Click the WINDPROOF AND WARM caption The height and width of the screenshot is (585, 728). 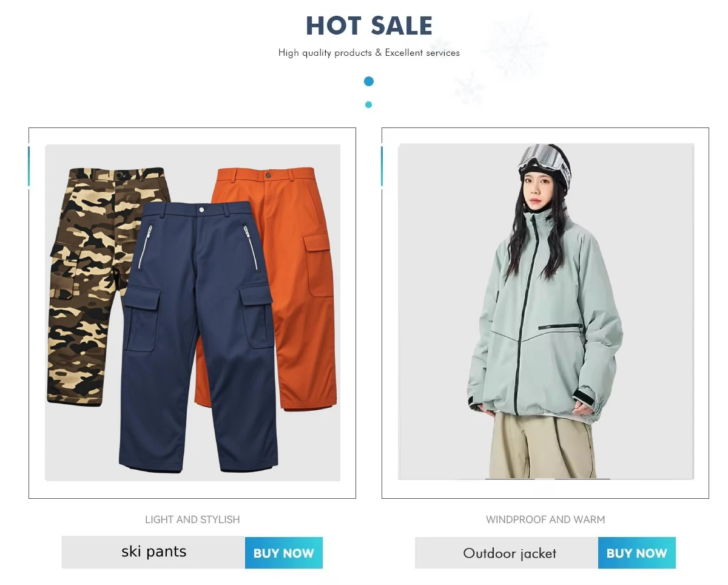click(x=545, y=519)
